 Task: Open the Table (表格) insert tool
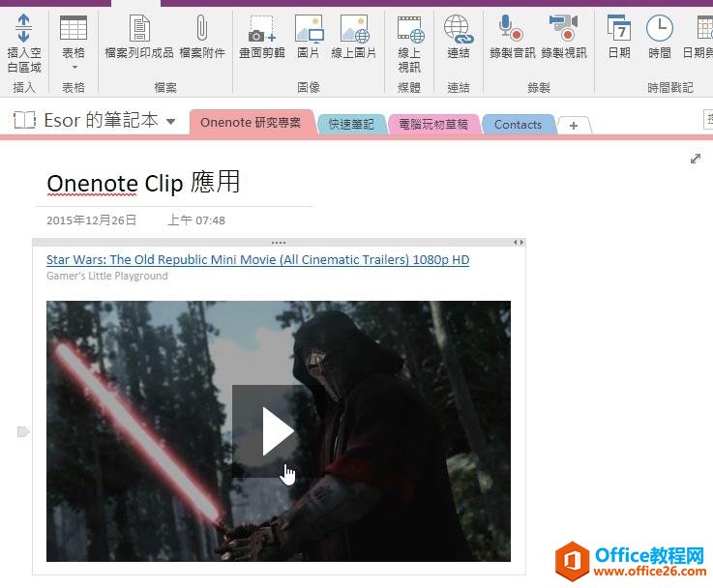click(74, 38)
